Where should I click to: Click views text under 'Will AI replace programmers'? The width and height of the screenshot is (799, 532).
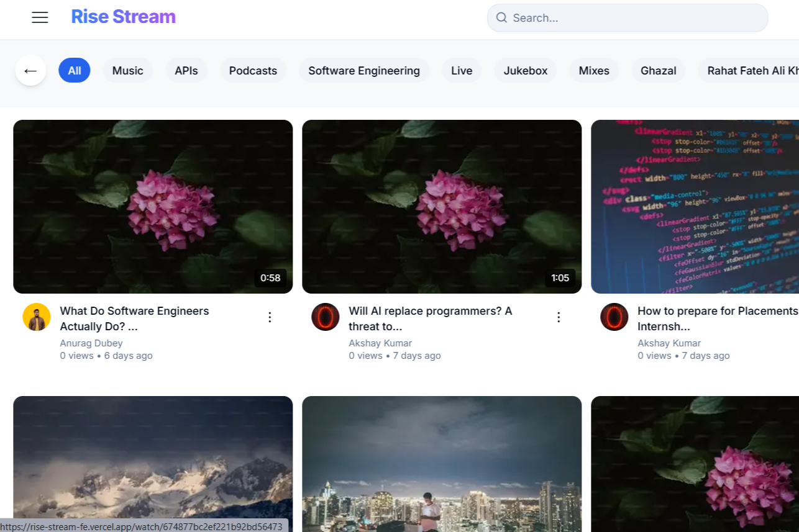pyautogui.click(x=395, y=356)
